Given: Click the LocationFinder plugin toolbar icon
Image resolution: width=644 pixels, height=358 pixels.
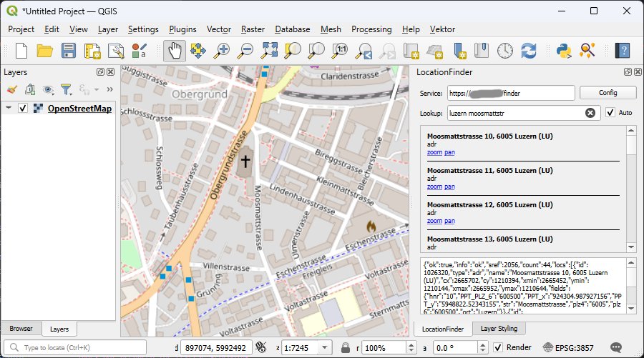Looking at the screenshot, I should [x=587, y=51].
